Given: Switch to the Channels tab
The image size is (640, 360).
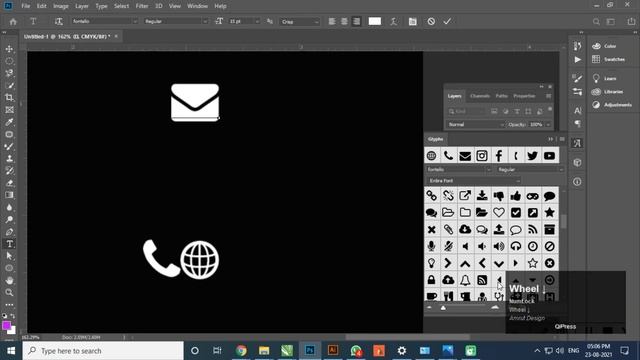Looking at the screenshot, I should coord(480,96).
